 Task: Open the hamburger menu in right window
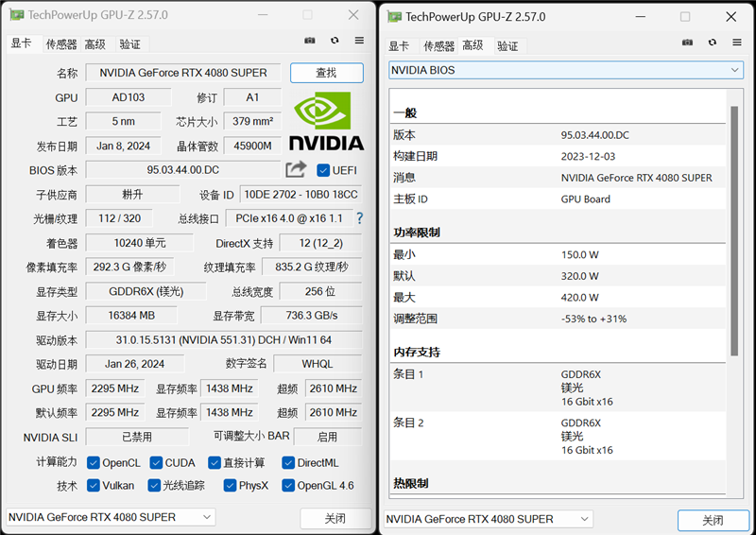737,42
